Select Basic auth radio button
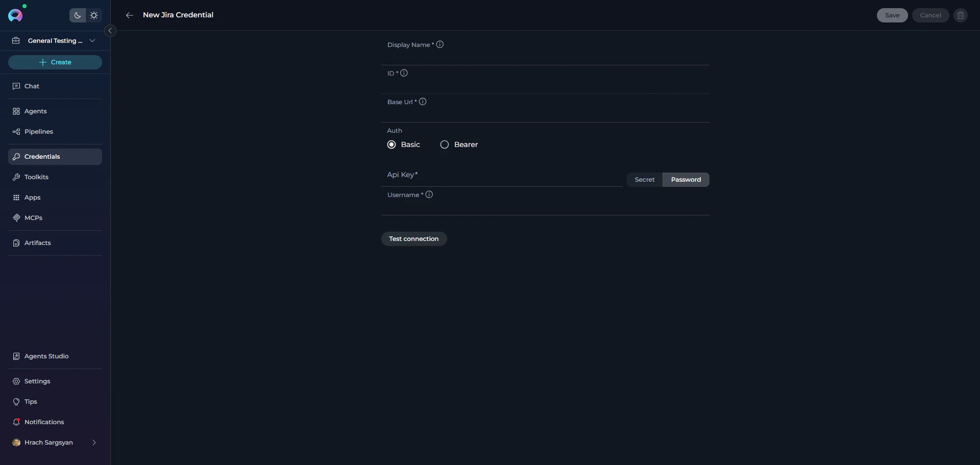 (391, 144)
